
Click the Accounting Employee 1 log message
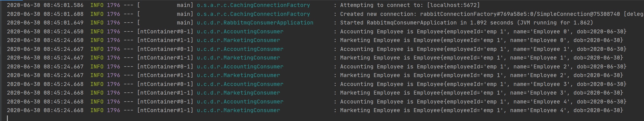tap(483, 49)
